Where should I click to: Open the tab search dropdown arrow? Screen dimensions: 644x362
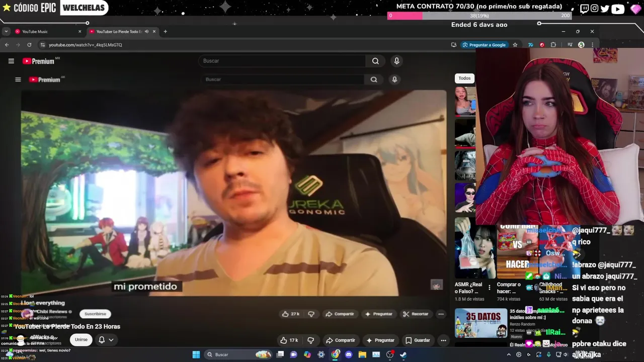point(6,32)
